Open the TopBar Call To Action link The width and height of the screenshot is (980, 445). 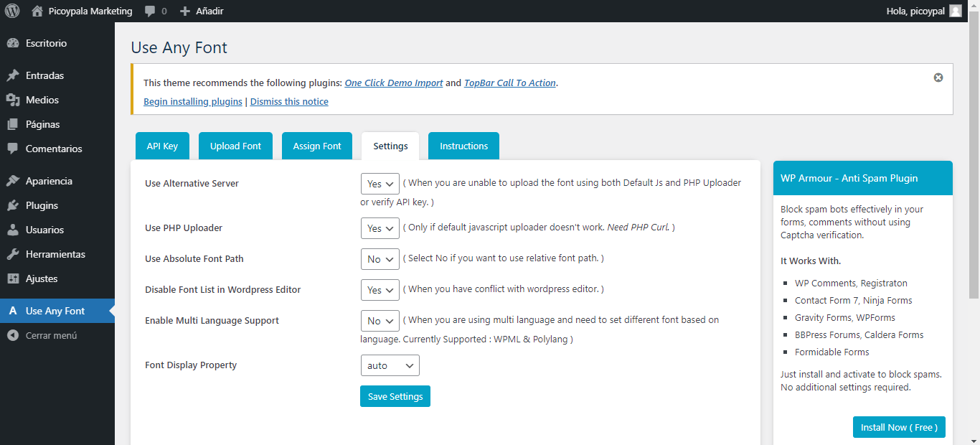[x=510, y=83]
